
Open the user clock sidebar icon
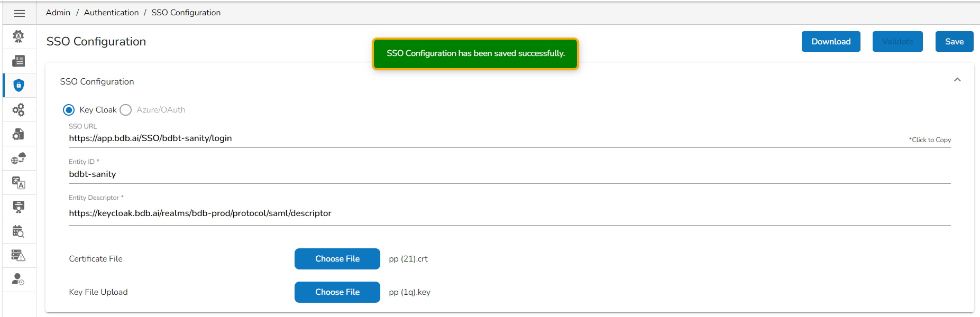pyautogui.click(x=19, y=279)
